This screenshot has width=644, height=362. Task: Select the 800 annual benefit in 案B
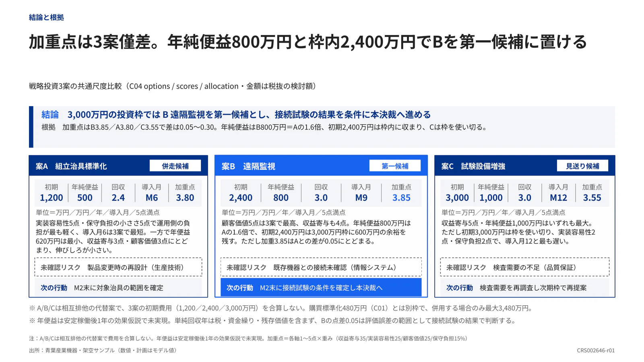click(281, 198)
